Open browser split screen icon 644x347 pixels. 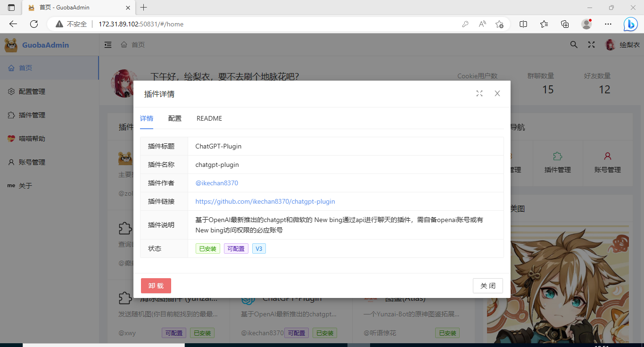pyautogui.click(x=523, y=24)
